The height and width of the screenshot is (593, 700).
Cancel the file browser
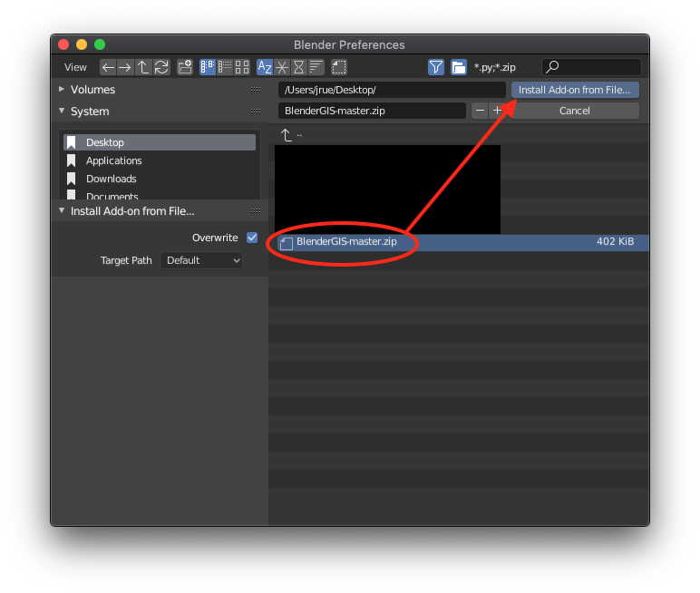tap(575, 111)
